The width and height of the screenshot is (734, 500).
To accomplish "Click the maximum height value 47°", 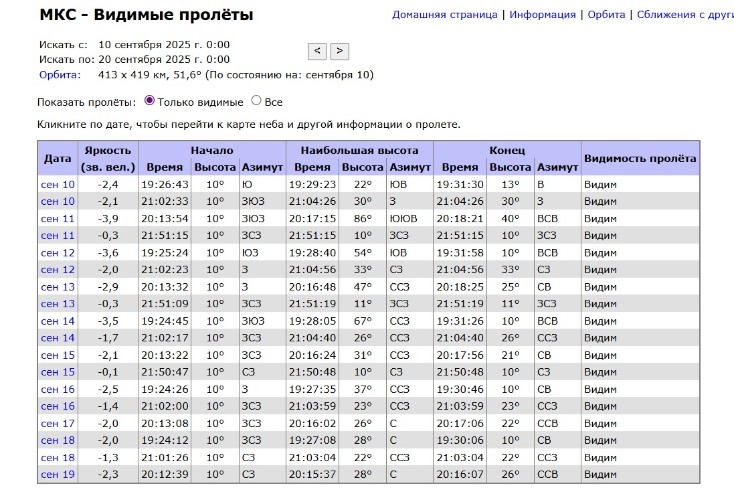I will (362, 287).
